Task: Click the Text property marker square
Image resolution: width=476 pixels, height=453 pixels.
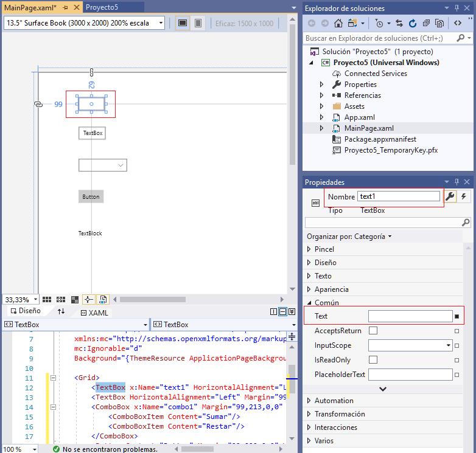Action: 457,317
